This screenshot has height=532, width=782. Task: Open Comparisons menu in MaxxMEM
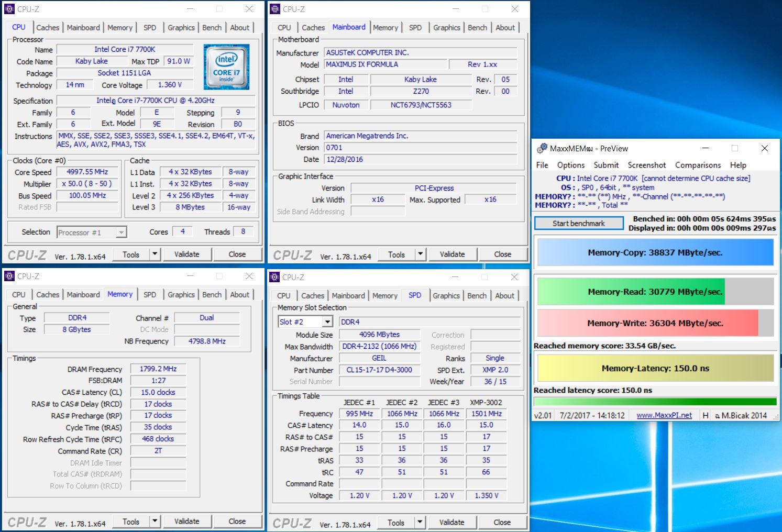pyautogui.click(x=698, y=165)
